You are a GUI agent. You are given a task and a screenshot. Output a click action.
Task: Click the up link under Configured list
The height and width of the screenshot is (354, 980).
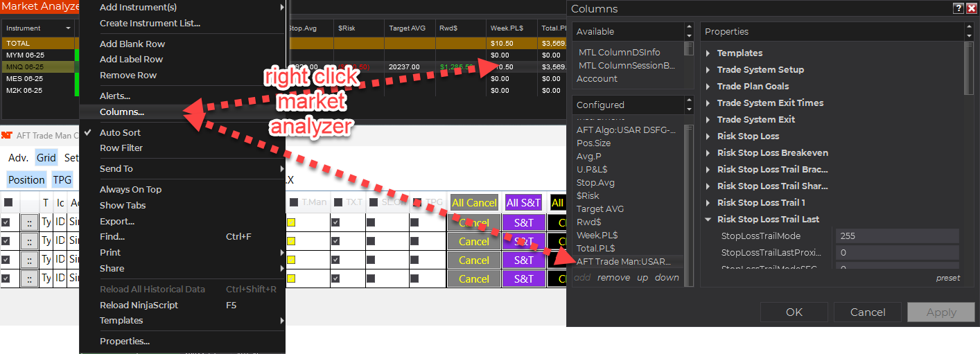click(642, 277)
